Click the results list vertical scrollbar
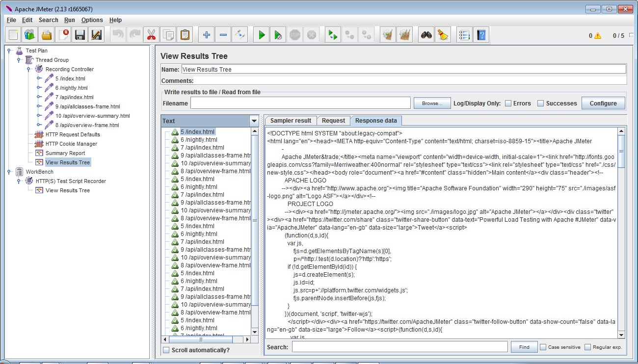 (x=255, y=231)
